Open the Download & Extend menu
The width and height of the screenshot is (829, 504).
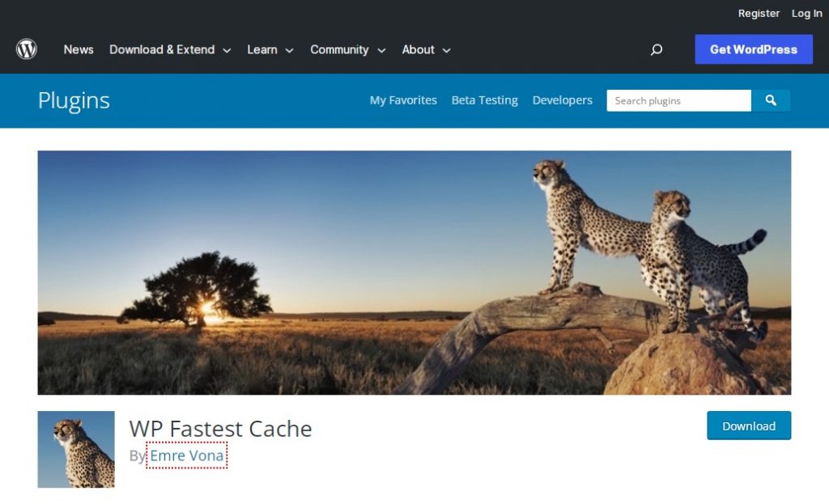click(162, 49)
